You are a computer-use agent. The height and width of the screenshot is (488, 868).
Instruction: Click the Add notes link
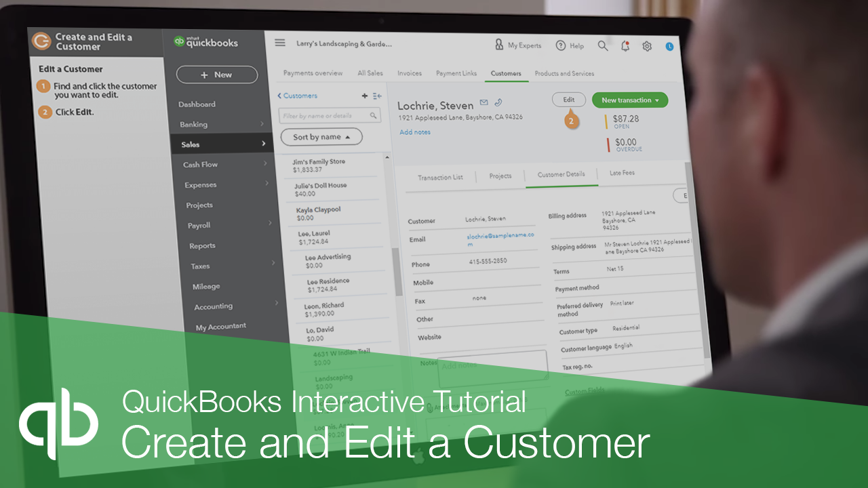[414, 132]
